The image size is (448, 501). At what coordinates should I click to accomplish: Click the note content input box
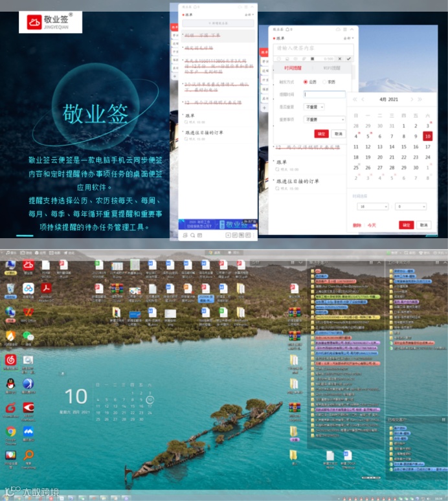tap(313, 49)
